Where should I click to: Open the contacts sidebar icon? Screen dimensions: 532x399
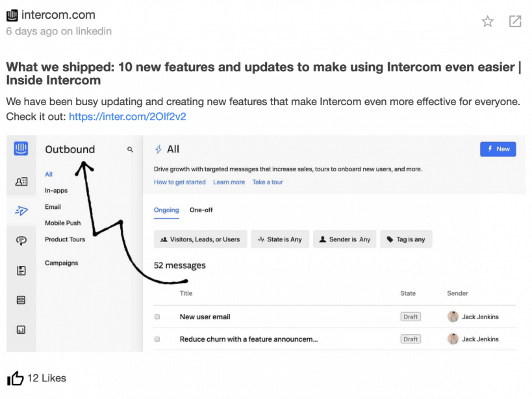point(21,182)
